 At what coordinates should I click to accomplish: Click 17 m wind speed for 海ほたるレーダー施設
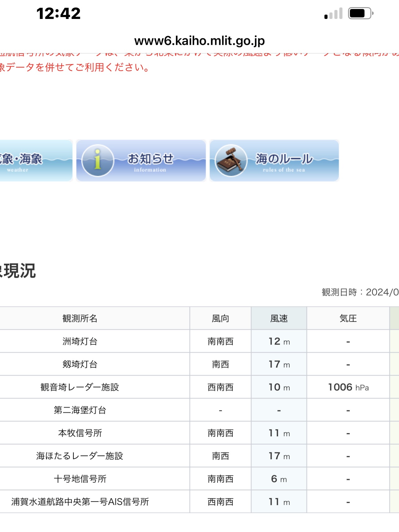click(279, 456)
